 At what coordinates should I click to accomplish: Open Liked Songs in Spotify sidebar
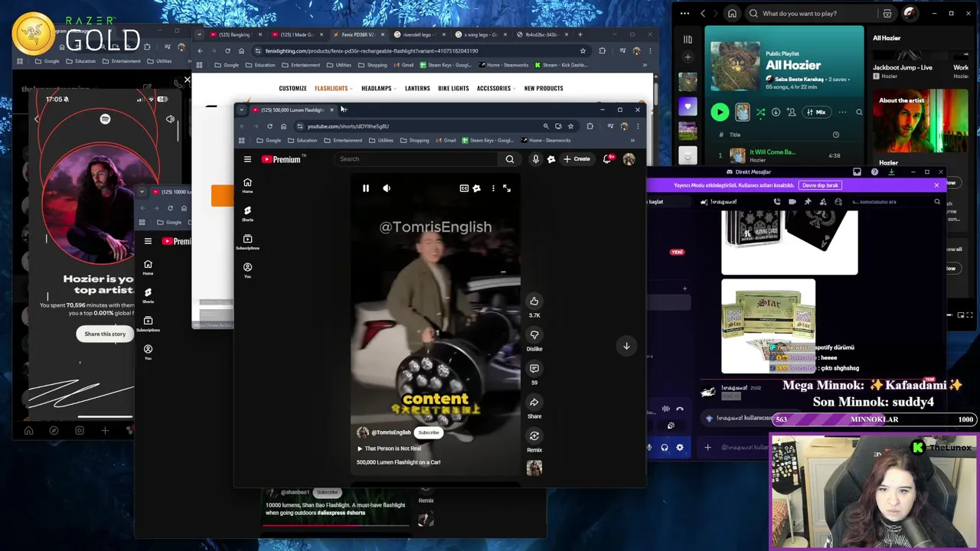(688, 106)
